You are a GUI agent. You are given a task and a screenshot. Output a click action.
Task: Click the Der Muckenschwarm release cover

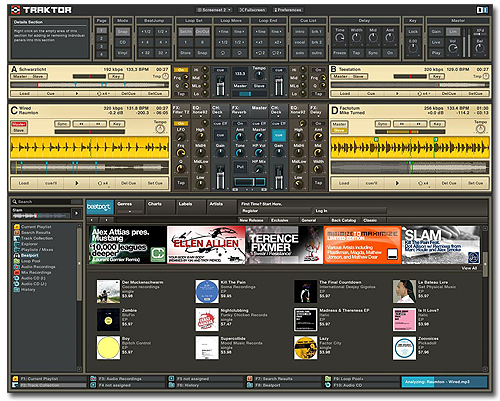pos(108,292)
